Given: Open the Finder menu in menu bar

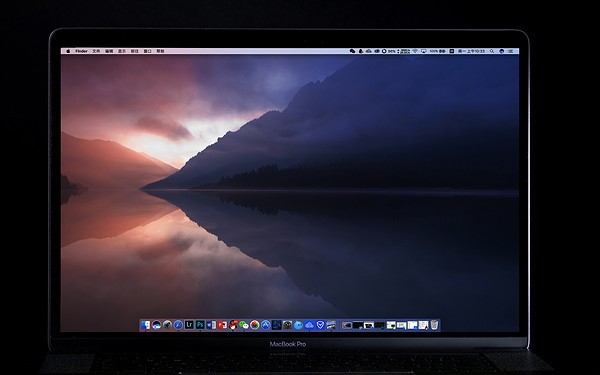Looking at the screenshot, I should pyautogui.click(x=81, y=51).
